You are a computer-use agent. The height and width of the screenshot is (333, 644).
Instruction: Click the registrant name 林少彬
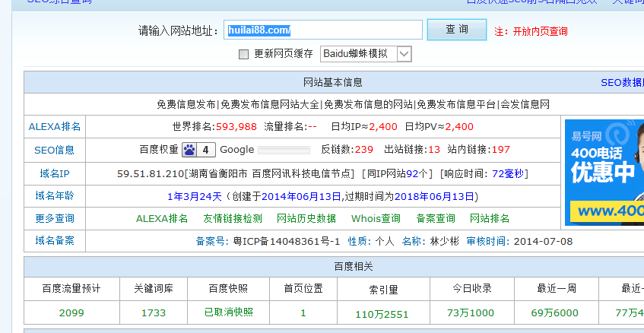(x=444, y=241)
